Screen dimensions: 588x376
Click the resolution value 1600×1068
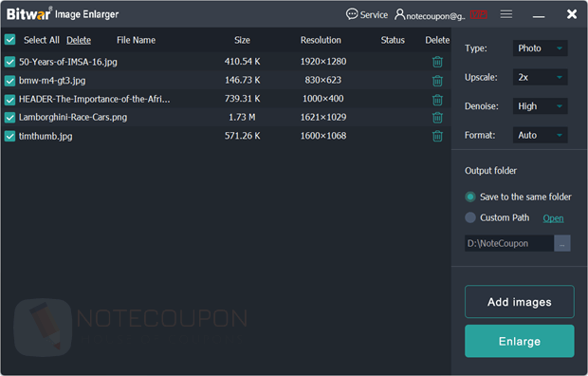tap(323, 136)
